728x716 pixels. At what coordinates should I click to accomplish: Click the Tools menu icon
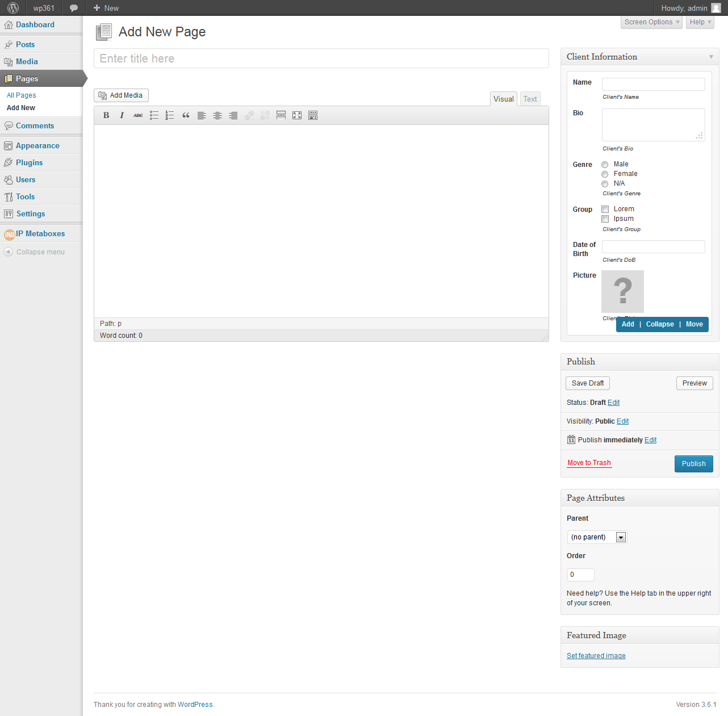point(9,197)
